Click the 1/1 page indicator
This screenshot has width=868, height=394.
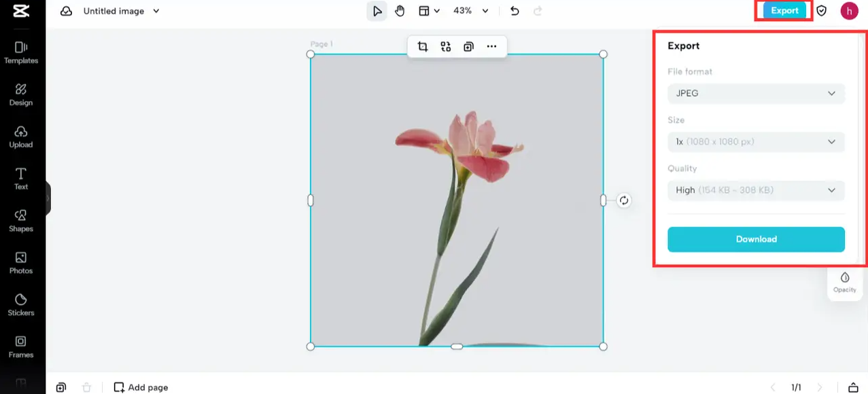coord(796,387)
